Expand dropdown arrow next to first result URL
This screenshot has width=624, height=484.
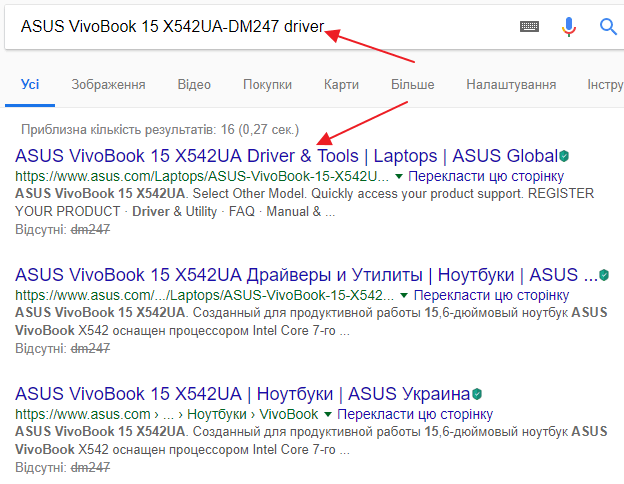click(x=399, y=176)
